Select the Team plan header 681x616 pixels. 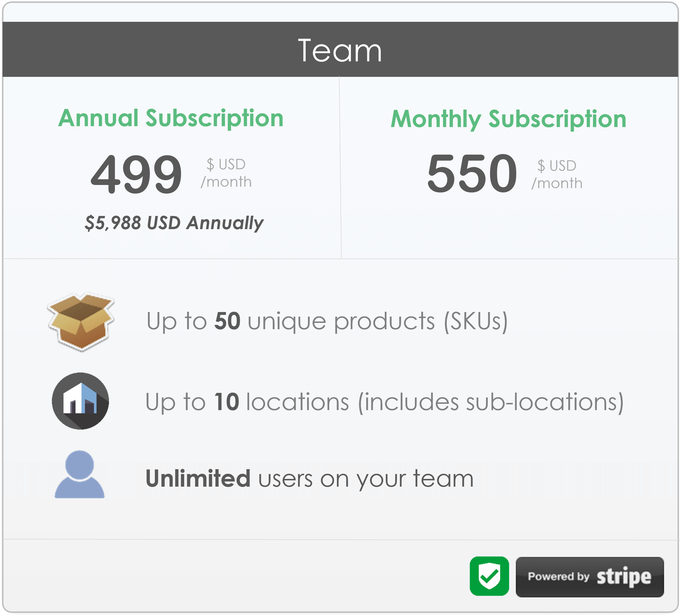[x=340, y=49]
